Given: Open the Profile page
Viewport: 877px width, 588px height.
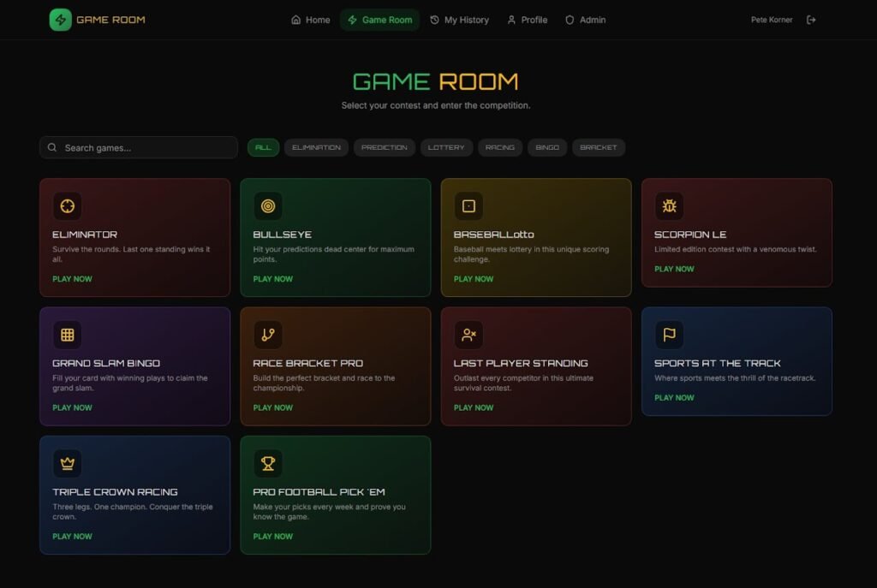Looking at the screenshot, I should pos(527,20).
